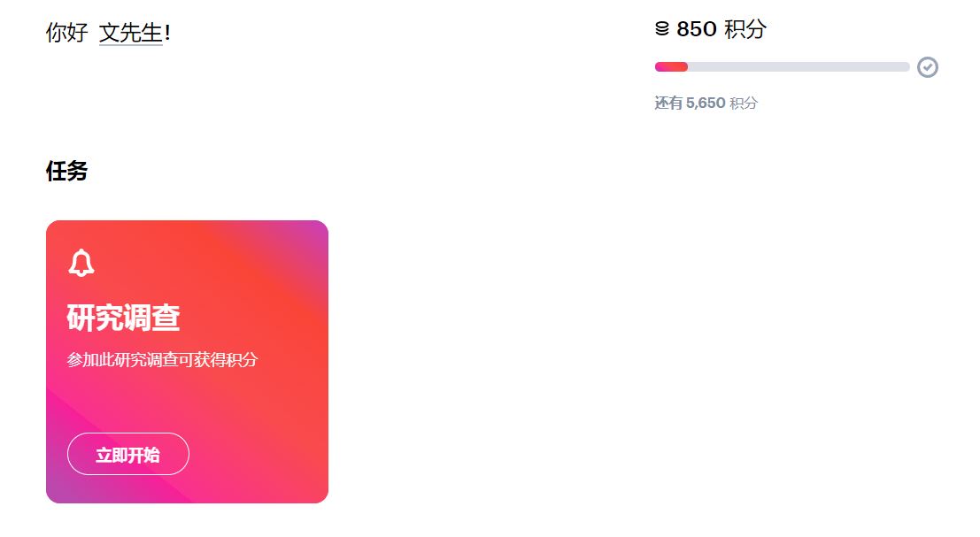Click the checkmark circle icon after the progress bar
Image resolution: width=980 pixels, height=537 pixels.
coord(927,67)
